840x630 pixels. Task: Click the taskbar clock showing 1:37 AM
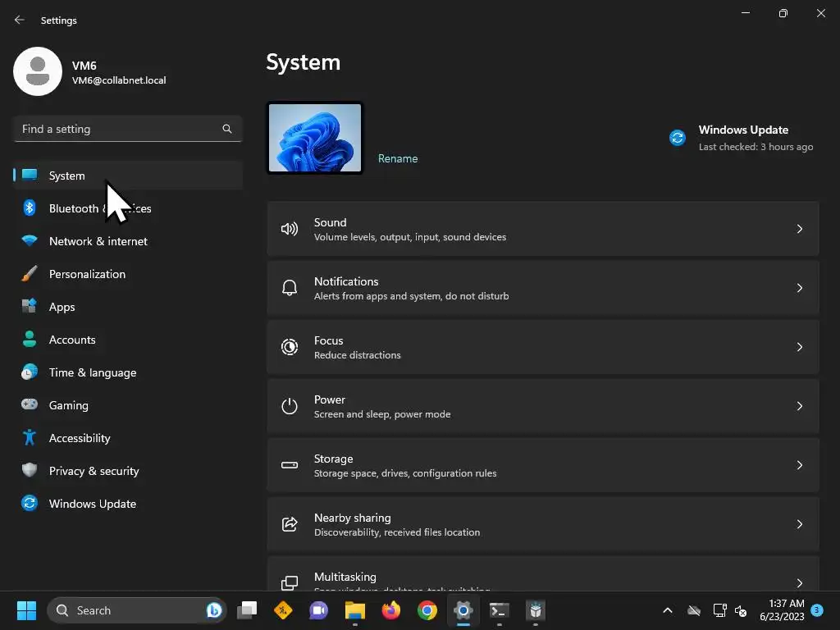point(782,610)
